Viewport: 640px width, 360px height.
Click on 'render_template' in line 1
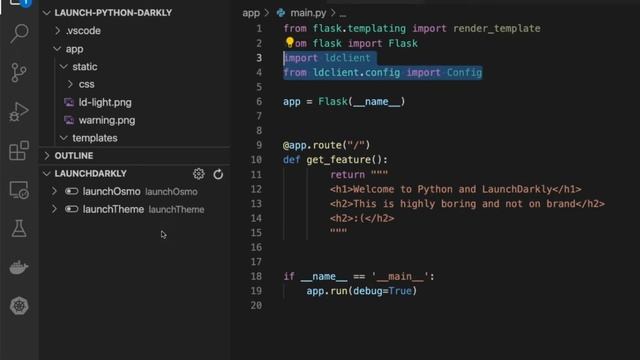pyautogui.click(x=497, y=29)
